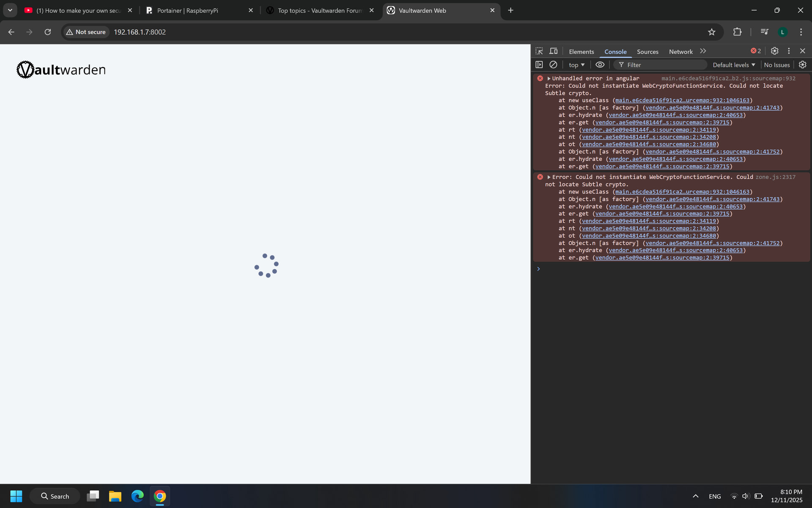Toggle console sidebar panel icon
Image resolution: width=812 pixels, height=508 pixels.
point(539,65)
